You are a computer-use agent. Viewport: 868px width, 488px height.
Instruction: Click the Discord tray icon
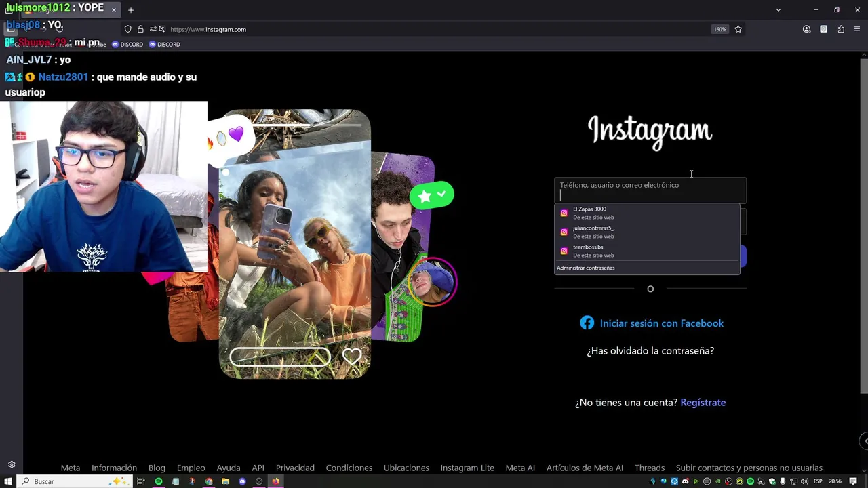[685, 481]
